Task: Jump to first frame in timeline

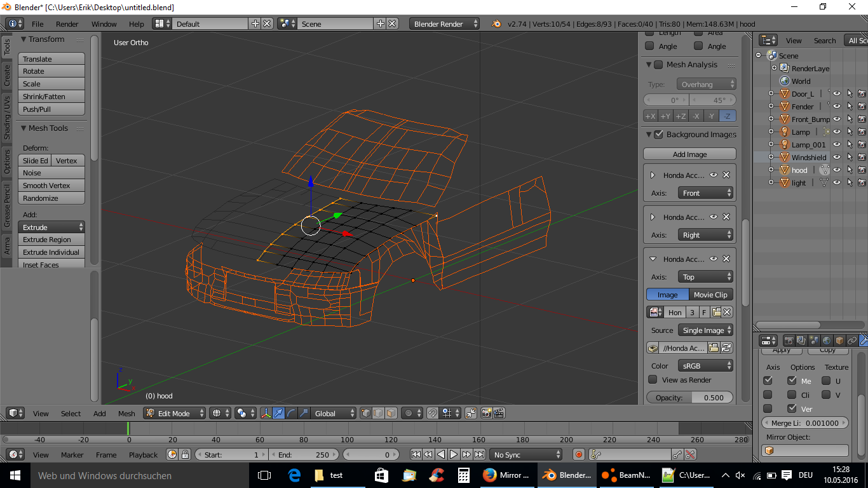Action: [416, 454]
